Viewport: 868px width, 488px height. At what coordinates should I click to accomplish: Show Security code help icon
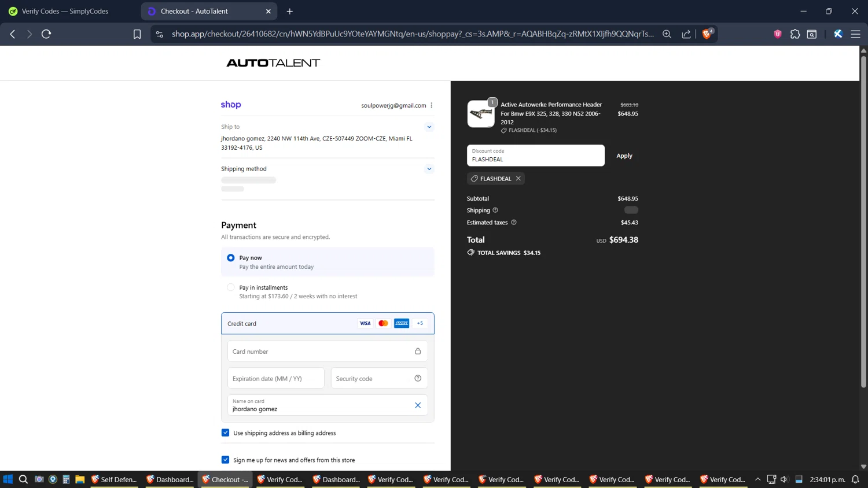(418, 378)
